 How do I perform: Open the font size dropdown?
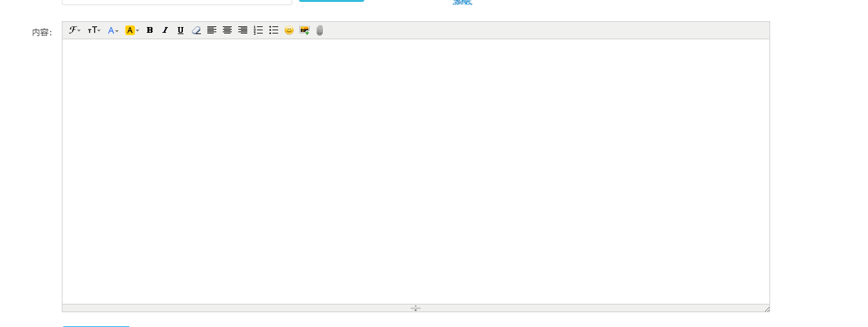point(94,30)
